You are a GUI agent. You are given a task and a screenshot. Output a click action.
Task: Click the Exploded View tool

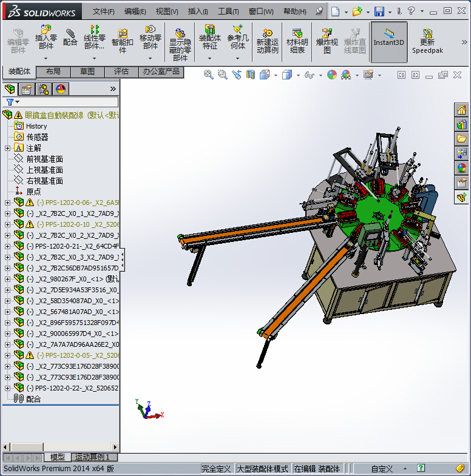(x=327, y=41)
